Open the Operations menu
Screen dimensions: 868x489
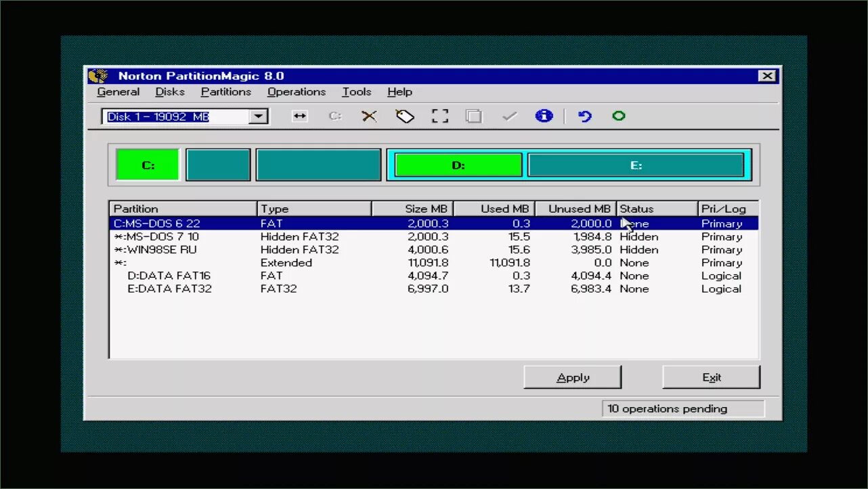(296, 92)
